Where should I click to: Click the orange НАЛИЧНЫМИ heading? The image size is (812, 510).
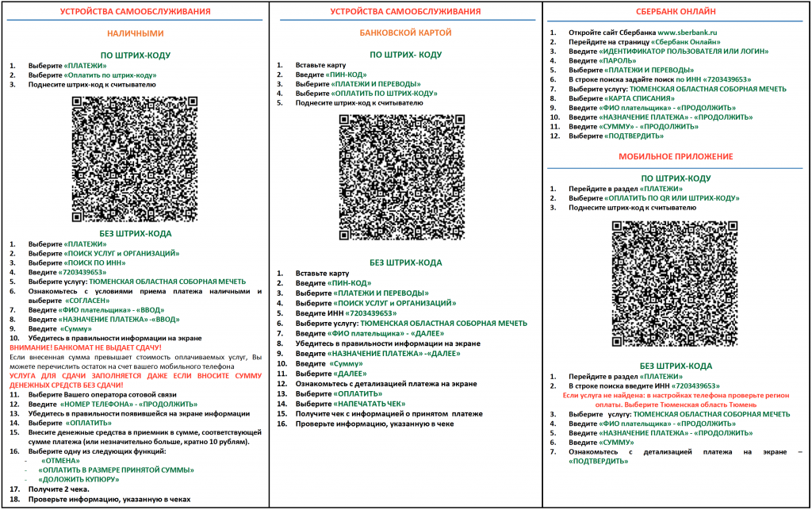(136, 33)
